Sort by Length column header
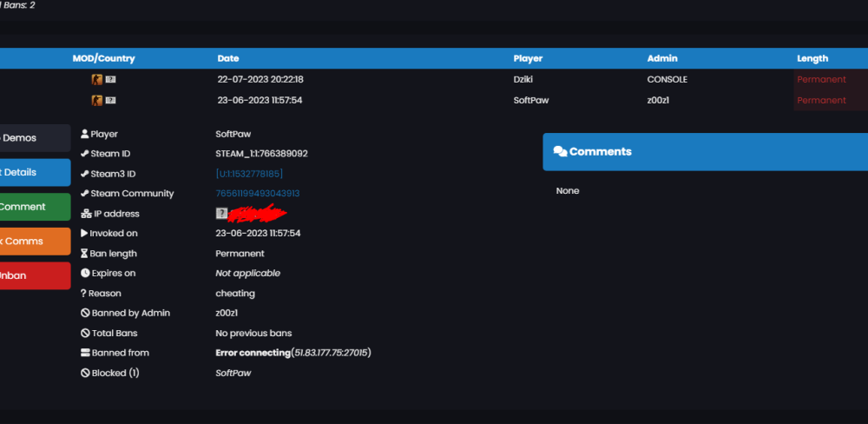Viewport: 868px width, 424px height. coord(812,58)
